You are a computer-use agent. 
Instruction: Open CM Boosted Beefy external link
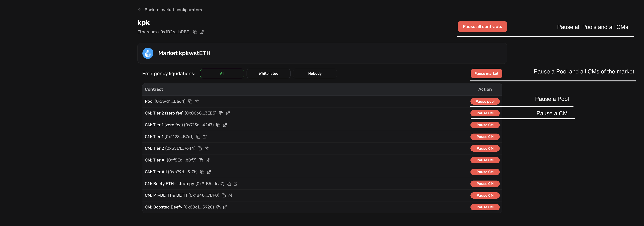225,207
